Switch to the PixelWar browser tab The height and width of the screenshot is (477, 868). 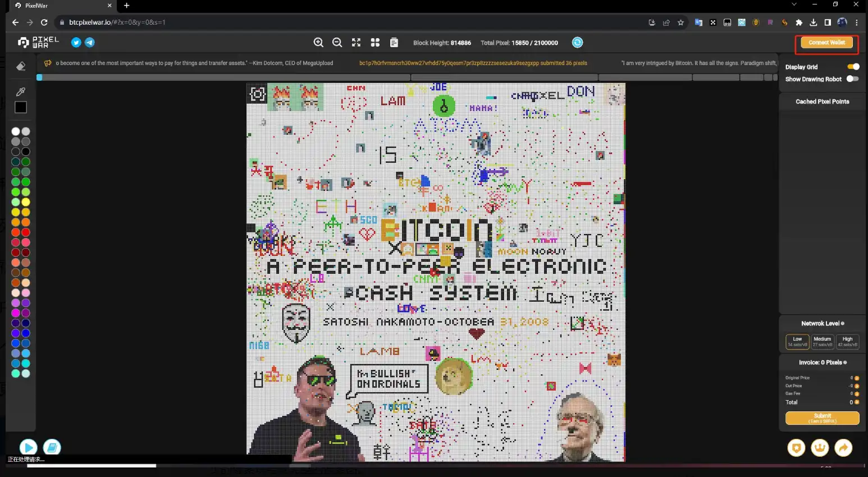(x=56, y=6)
